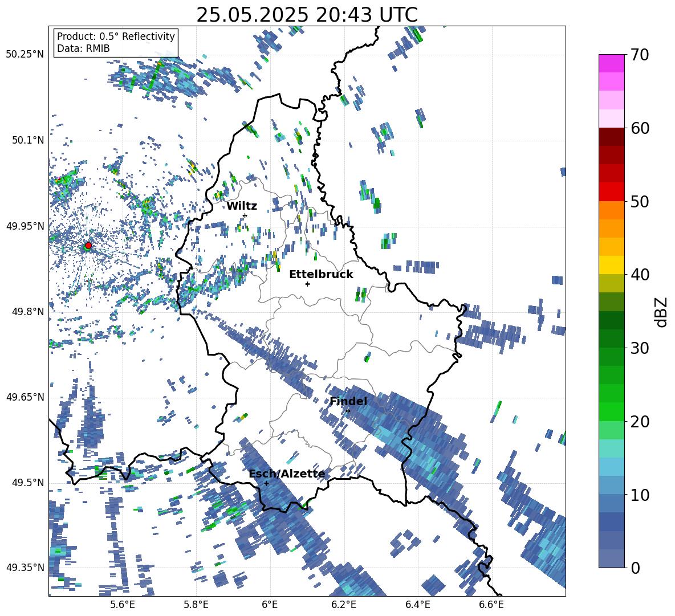Pick the magenta swatch at the colorbar top
The image size is (675, 616).
[x=611, y=64]
